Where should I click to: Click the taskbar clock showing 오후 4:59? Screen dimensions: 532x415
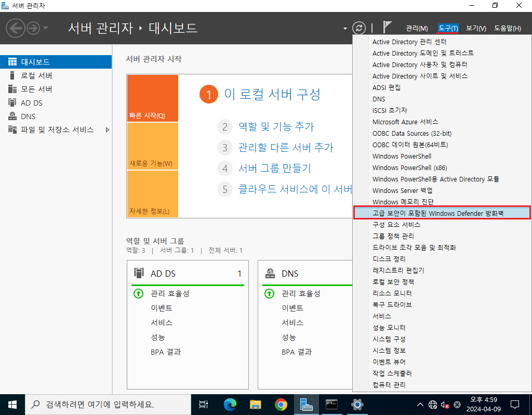(x=484, y=405)
